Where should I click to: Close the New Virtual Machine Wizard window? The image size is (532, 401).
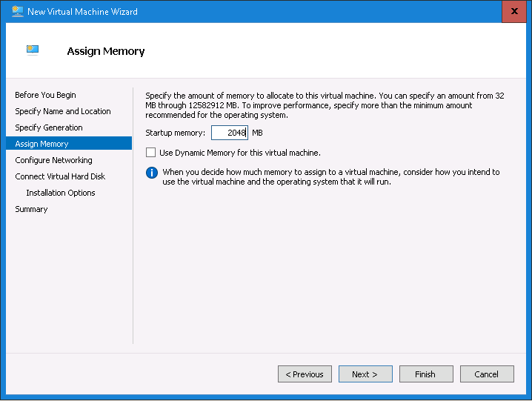tap(513, 12)
